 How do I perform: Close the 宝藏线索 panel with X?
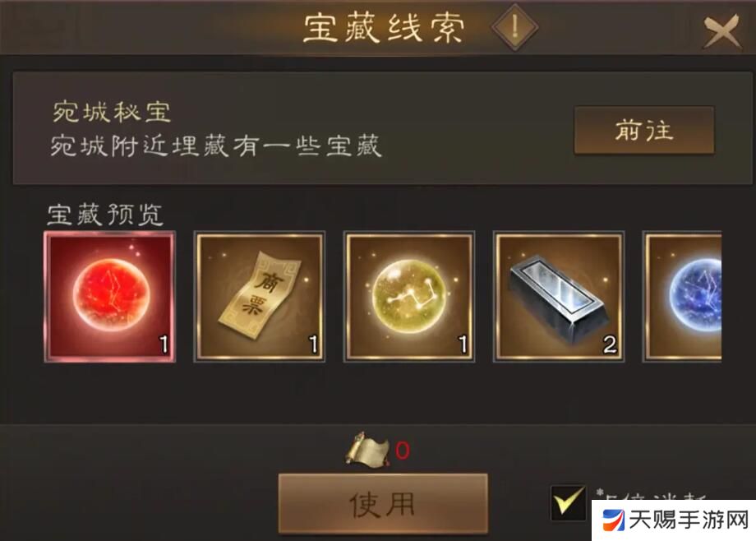point(721,31)
